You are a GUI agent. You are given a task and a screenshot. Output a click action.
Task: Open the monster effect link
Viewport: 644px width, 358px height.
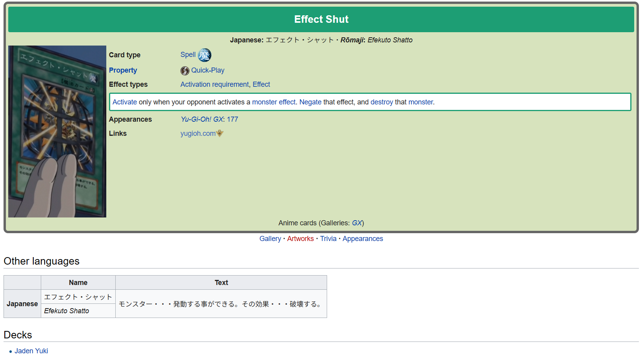click(274, 102)
